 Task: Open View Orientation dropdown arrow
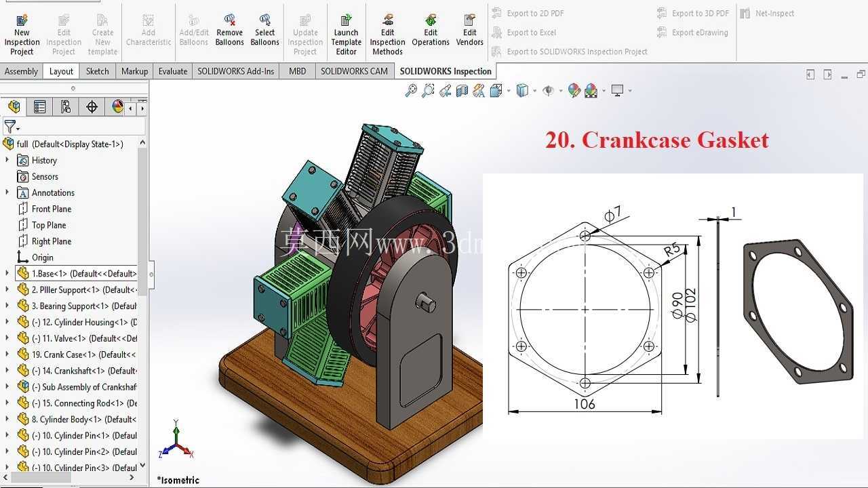pos(509,91)
